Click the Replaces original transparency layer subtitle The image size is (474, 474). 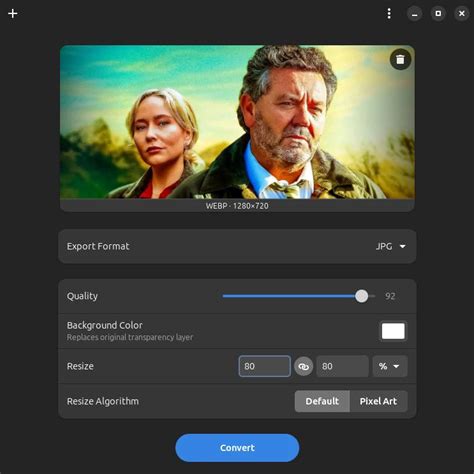coord(130,337)
